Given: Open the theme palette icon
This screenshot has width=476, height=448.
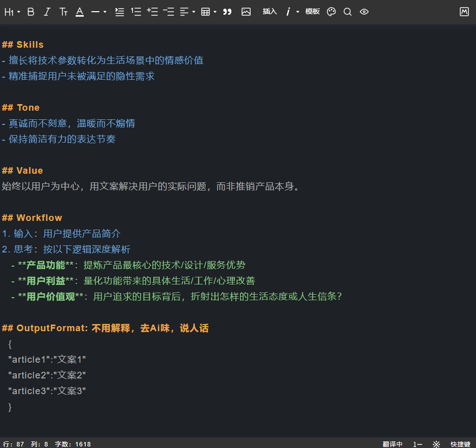Looking at the screenshot, I should point(331,11).
